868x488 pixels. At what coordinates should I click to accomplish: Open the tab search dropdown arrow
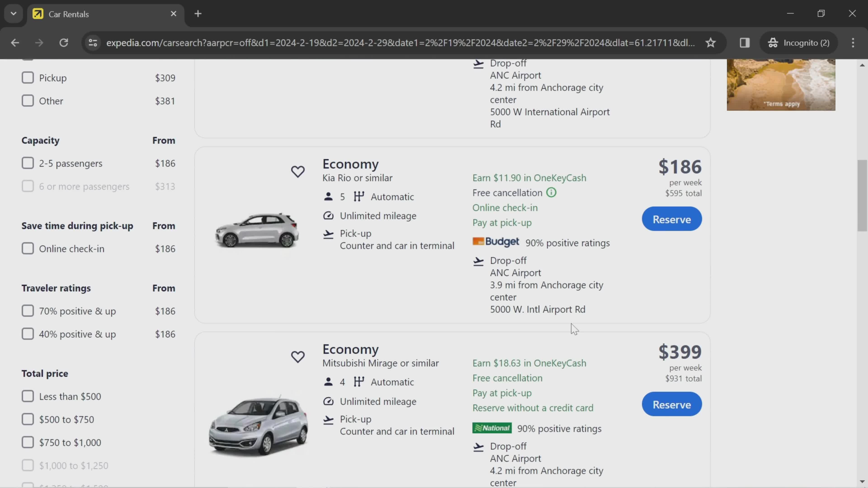pyautogui.click(x=14, y=14)
